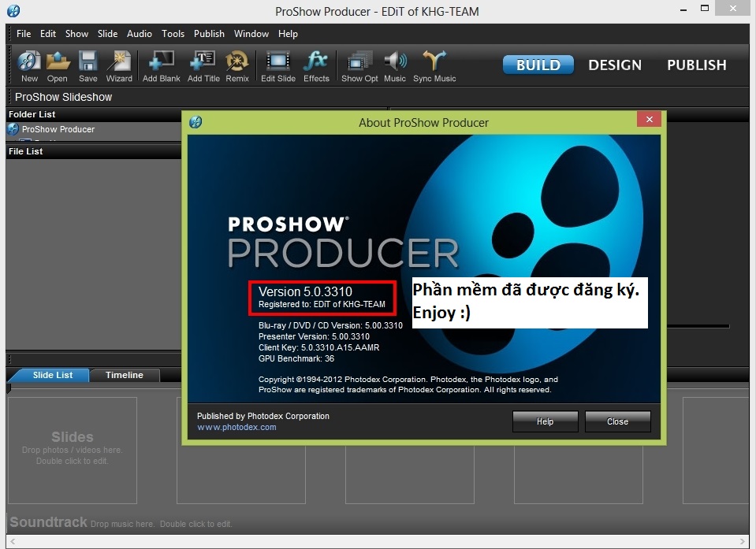Open the Effects (fx) tool
756x549 pixels.
[316, 66]
